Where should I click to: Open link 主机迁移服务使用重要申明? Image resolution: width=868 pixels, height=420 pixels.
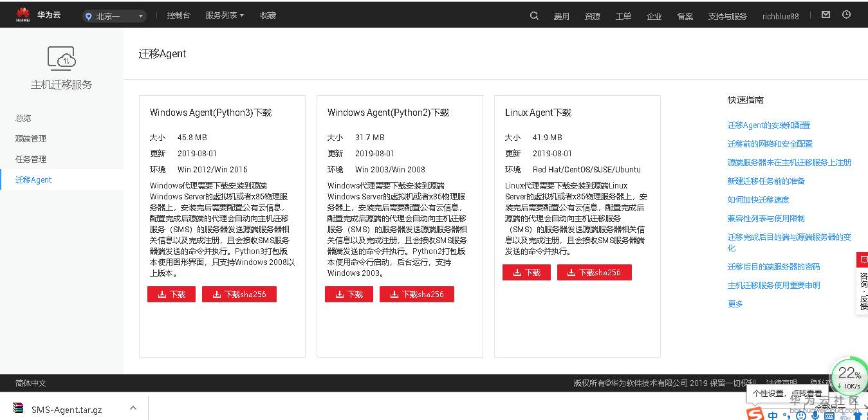click(774, 286)
